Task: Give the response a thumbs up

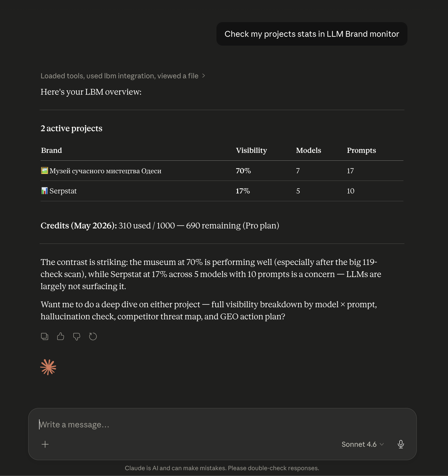Action: pos(60,336)
